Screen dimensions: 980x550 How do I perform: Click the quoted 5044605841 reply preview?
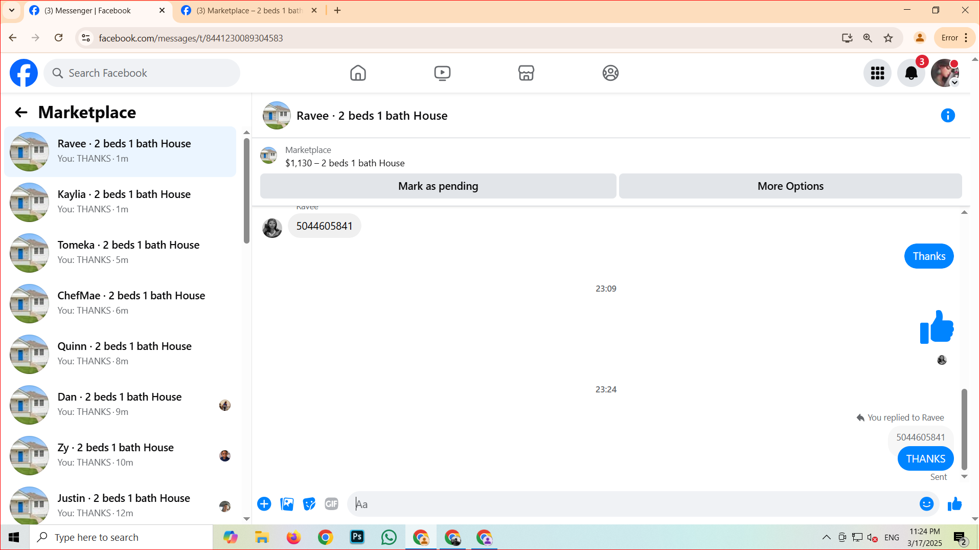(x=920, y=437)
